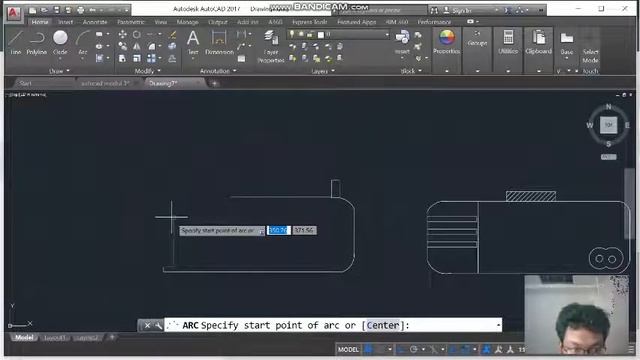Select the Arc tool

point(83,42)
